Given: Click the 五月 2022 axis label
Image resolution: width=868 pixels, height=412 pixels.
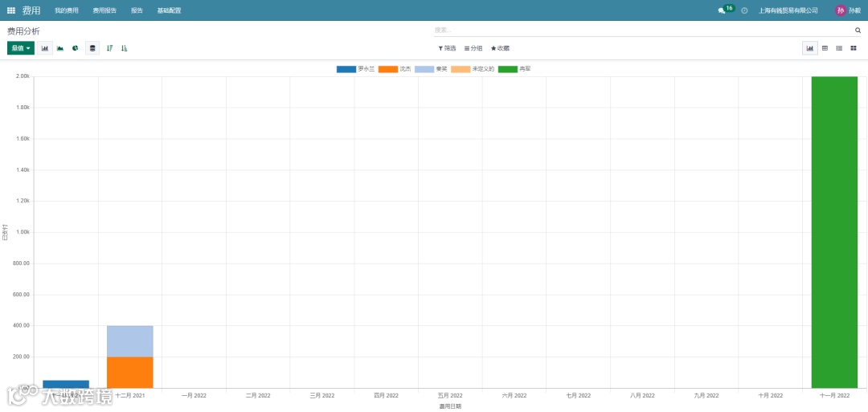Looking at the screenshot, I should tap(450, 395).
